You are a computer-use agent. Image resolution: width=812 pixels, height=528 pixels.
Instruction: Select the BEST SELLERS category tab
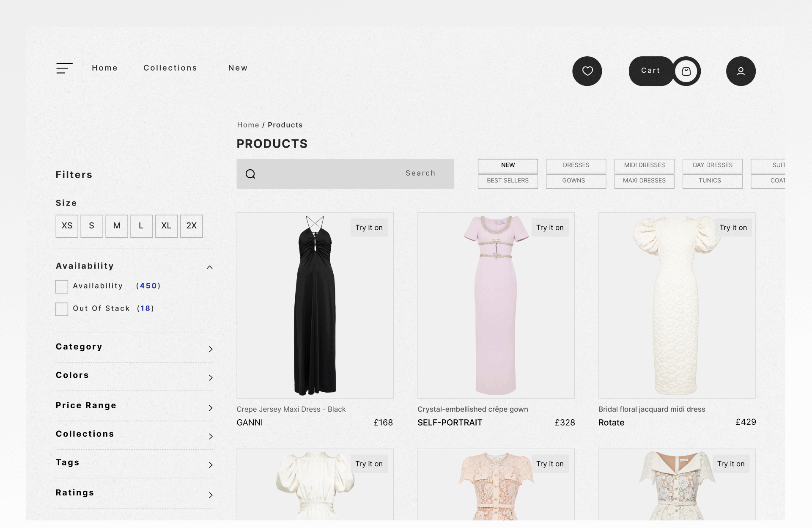(507, 181)
